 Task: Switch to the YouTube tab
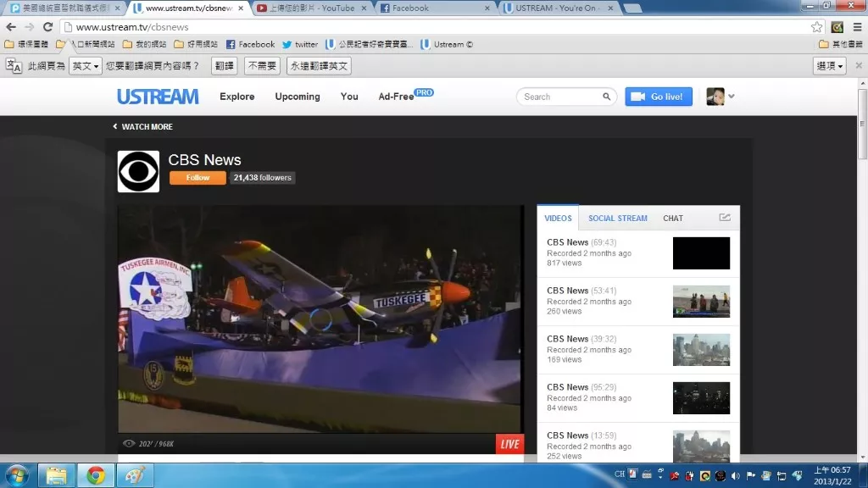click(x=313, y=8)
